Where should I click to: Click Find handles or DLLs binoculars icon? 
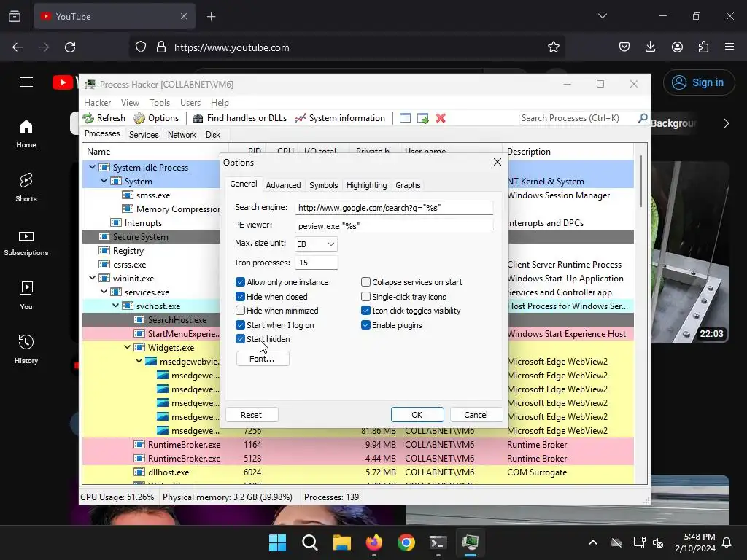point(198,118)
